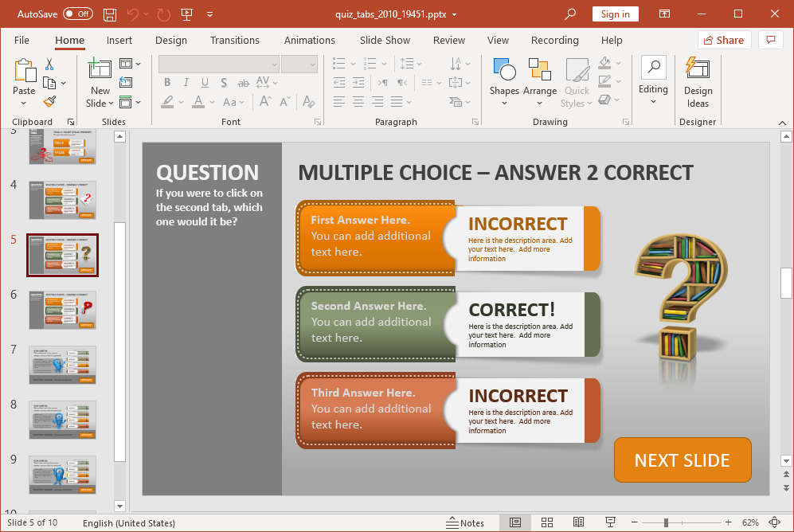Toggle the AutoSave switch
The image size is (794, 532).
[77, 14]
